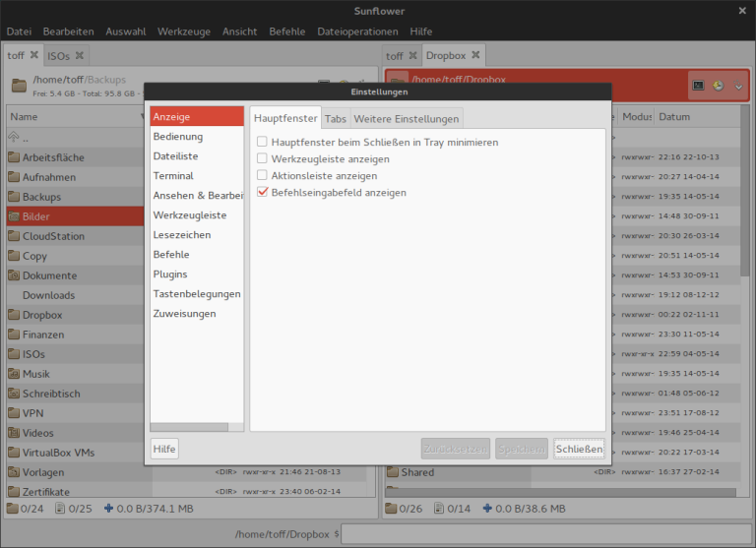
Task: Sort right panel by Datum column header
Action: pos(697,117)
